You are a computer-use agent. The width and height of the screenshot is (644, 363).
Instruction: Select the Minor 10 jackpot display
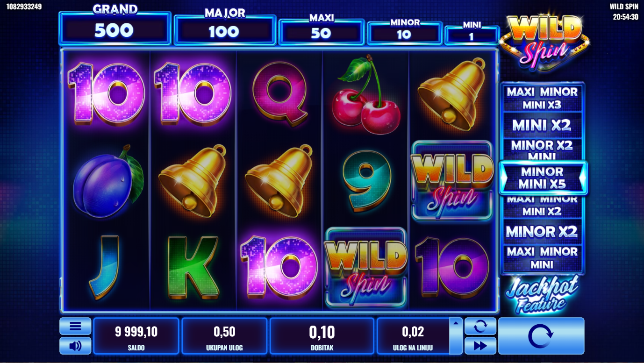[405, 33]
